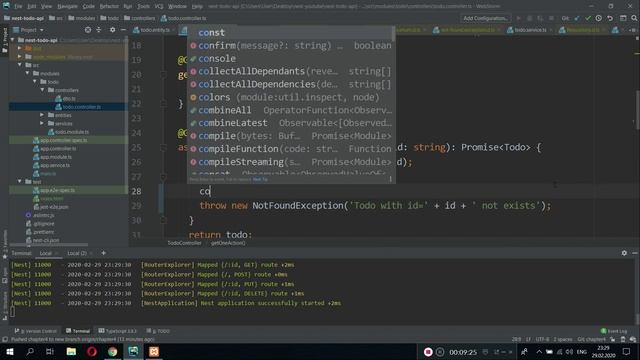Collapse the modules folder arrow
The height and width of the screenshot is (360, 640).
[x=28, y=73]
